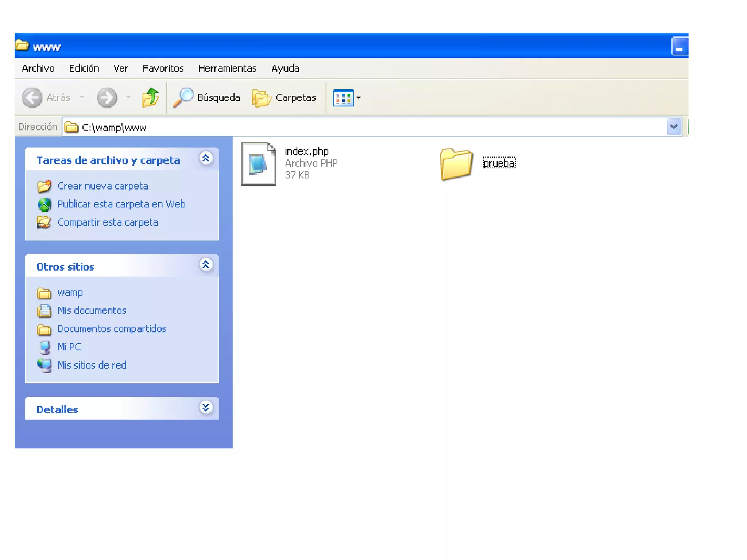Go to the wamp folder link
Image resolution: width=747 pixels, height=560 pixels.
tap(70, 292)
